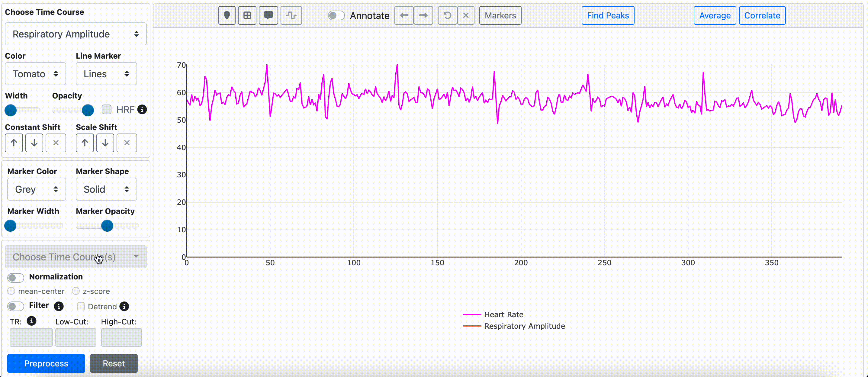Click the comment bubble icon

point(268,15)
